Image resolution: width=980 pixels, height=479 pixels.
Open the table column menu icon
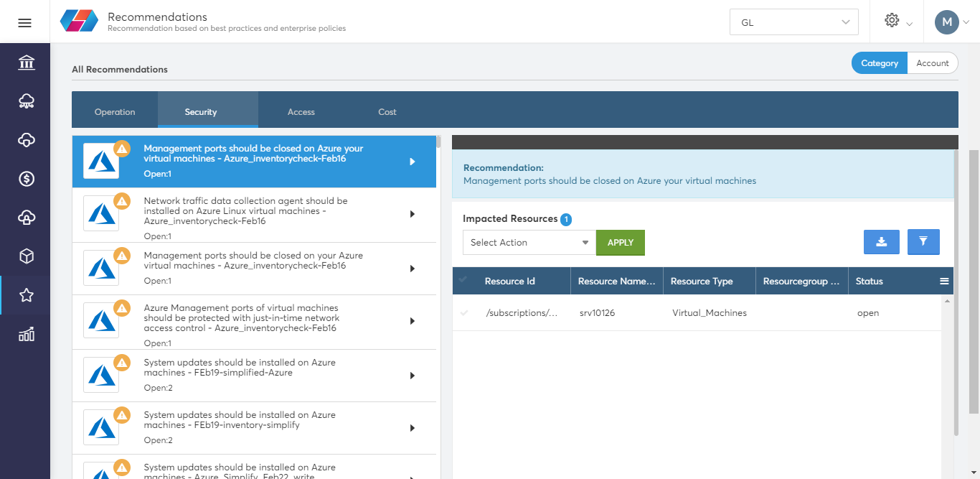944,282
